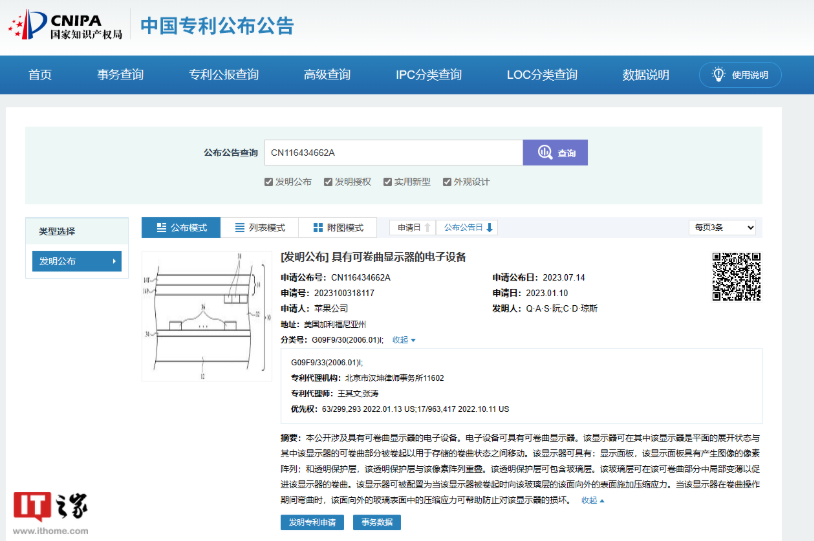
Task: Uncheck the 外观设计 checkbox
Action: pos(446,182)
